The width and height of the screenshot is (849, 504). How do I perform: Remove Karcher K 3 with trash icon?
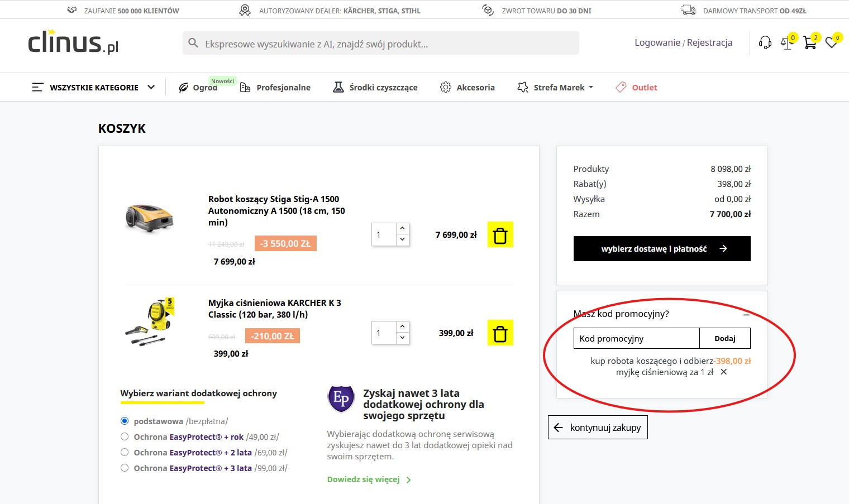pyautogui.click(x=500, y=333)
